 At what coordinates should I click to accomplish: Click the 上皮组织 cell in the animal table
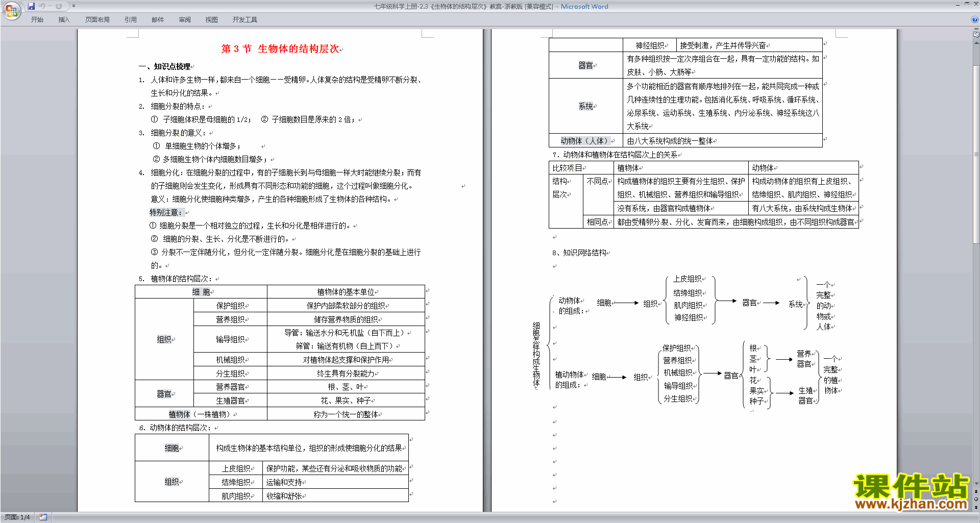(236, 468)
